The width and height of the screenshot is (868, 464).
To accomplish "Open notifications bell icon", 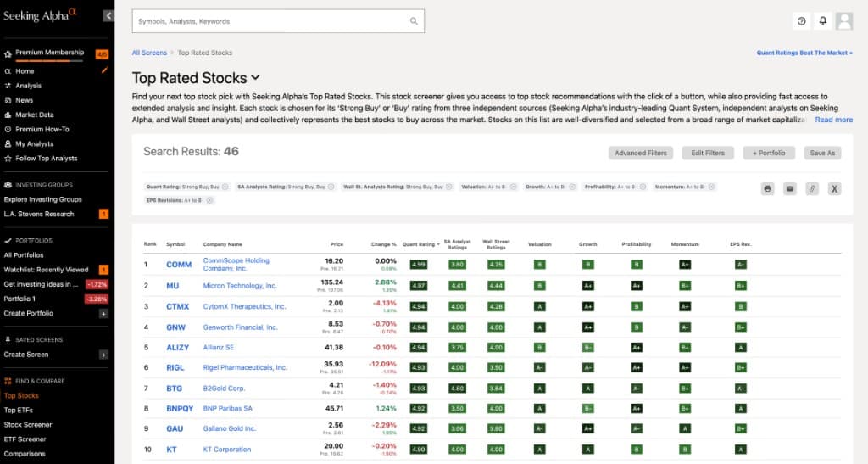I will tap(822, 20).
